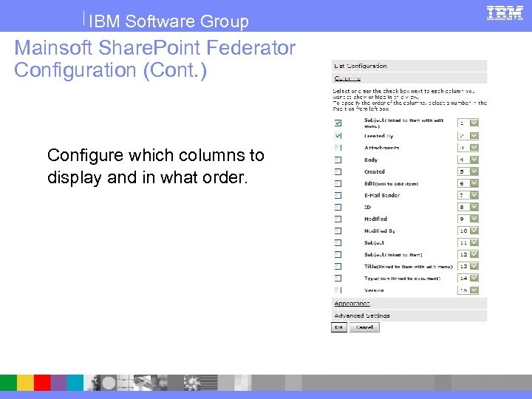The image size is (532, 399).
Task: Click the E-Mail Sender column label
Action: point(382,195)
